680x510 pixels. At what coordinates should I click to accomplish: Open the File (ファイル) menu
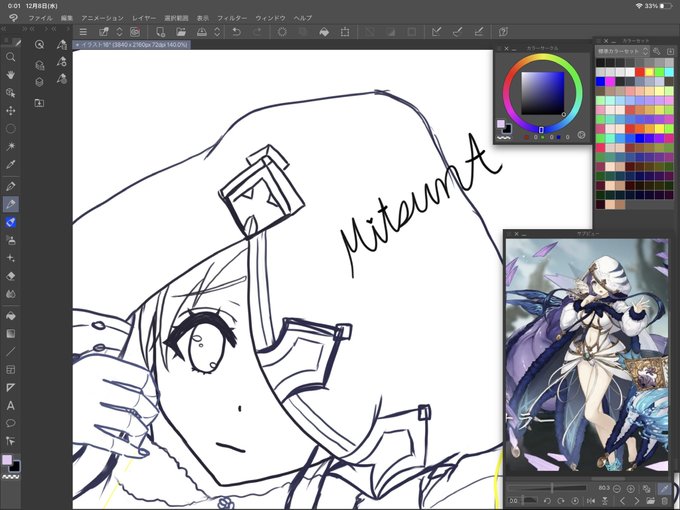click(40, 18)
